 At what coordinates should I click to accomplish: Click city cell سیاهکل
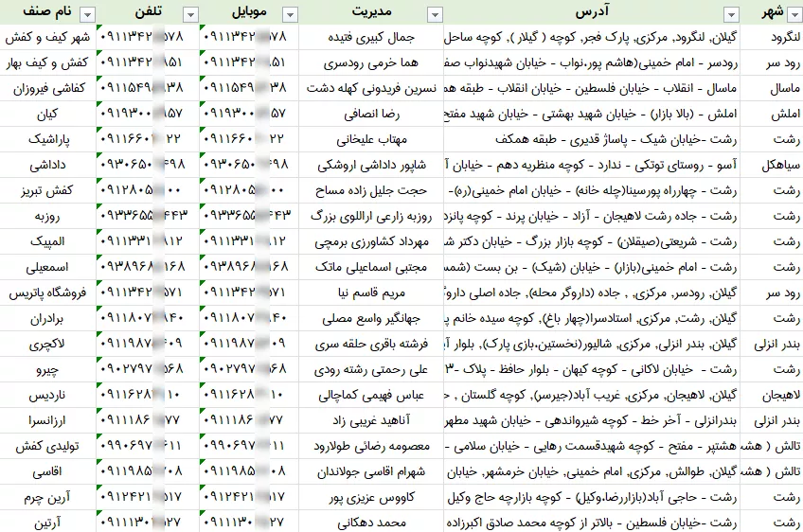(772, 165)
